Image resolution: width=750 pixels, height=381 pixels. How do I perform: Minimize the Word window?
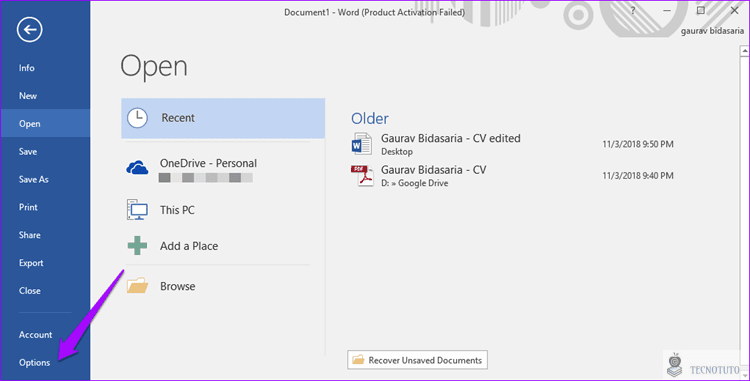click(x=667, y=11)
